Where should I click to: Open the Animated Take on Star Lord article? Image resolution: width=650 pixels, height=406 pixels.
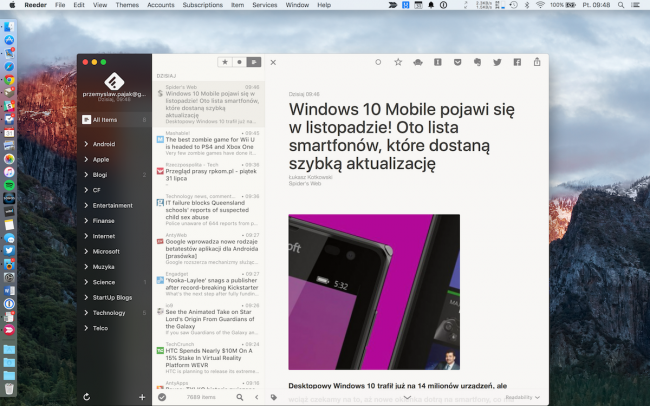[209, 319]
